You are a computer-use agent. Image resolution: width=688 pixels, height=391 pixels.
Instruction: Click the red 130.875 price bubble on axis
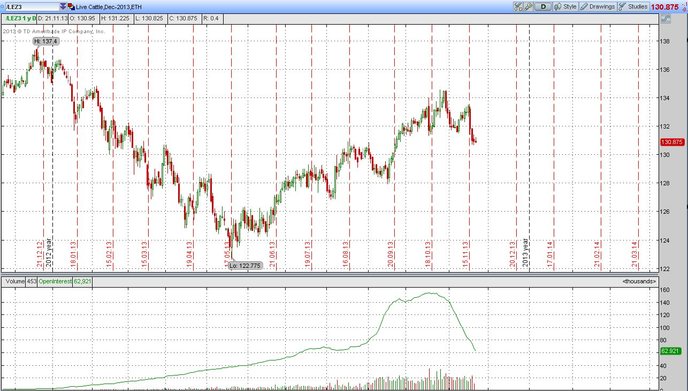[672, 142]
